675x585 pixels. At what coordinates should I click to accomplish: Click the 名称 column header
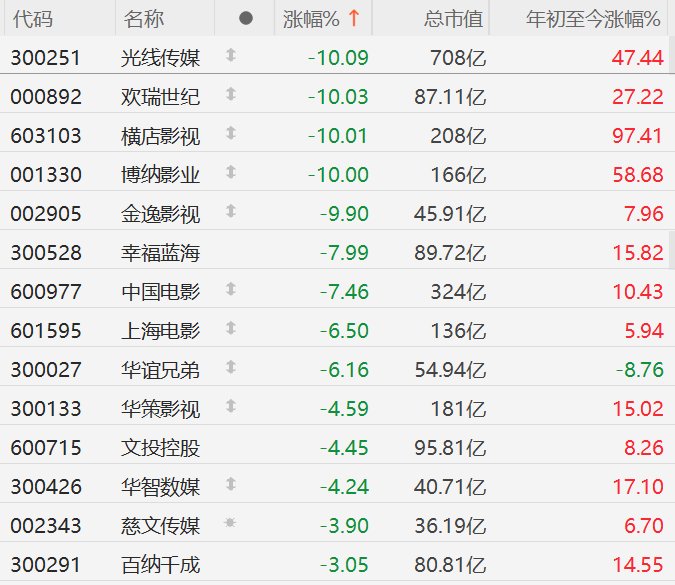[x=144, y=19]
